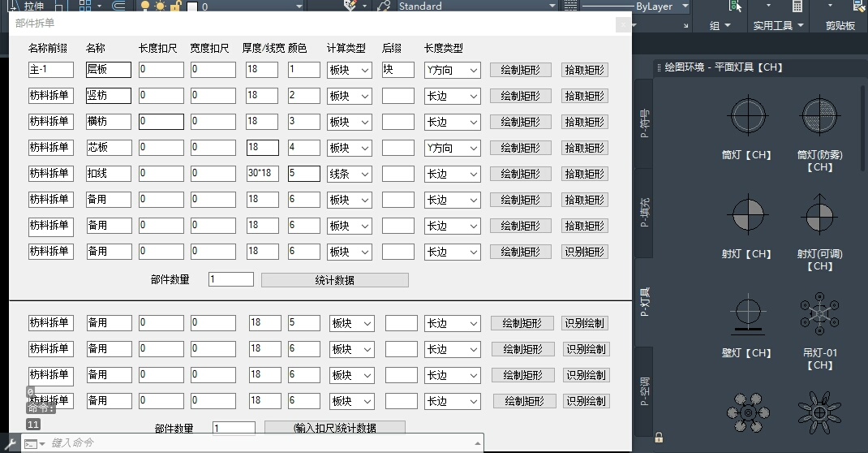Click the panel dialog launcher arrow left of 组

(685, 25)
